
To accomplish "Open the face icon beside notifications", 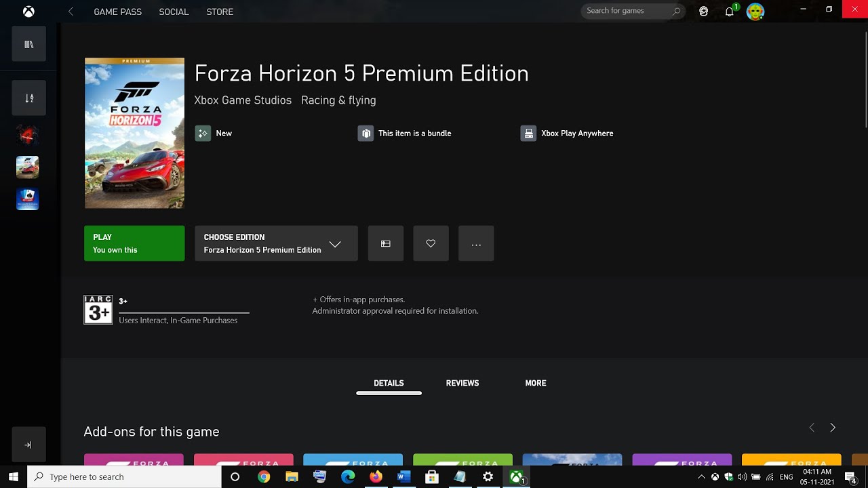I will (x=704, y=12).
